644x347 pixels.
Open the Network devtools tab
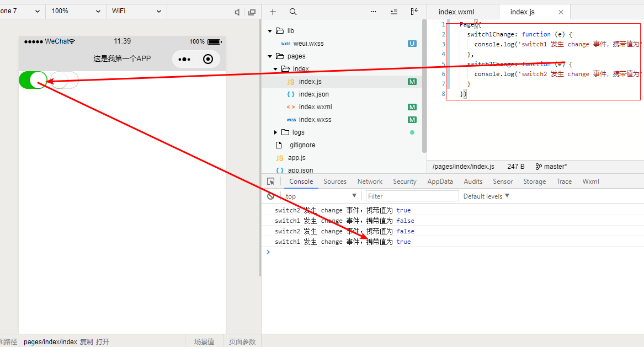[x=370, y=181]
